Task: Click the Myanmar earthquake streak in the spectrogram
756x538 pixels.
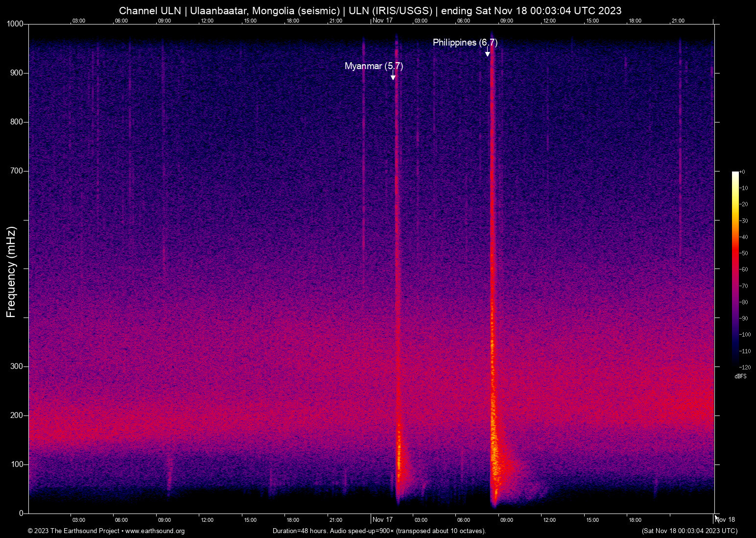Action: click(397, 269)
